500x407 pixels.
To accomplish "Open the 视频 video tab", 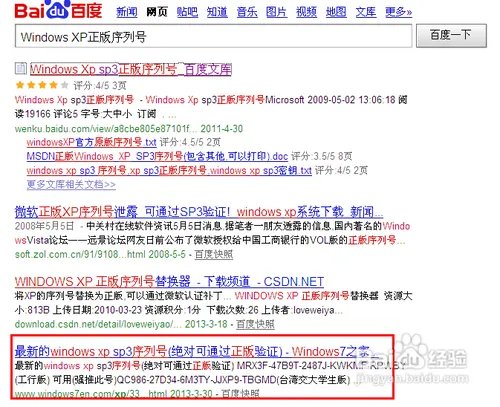I will (x=306, y=12).
